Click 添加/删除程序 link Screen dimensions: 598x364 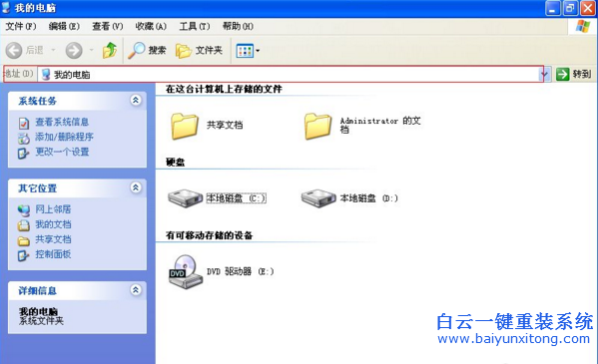click(x=65, y=137)
